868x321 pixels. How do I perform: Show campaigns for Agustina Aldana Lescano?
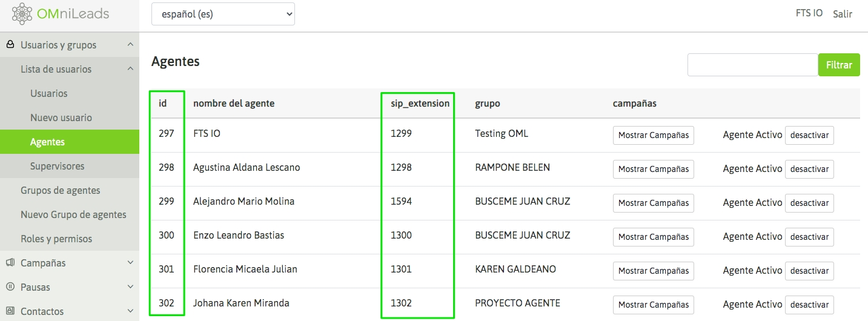click(653, 169)
